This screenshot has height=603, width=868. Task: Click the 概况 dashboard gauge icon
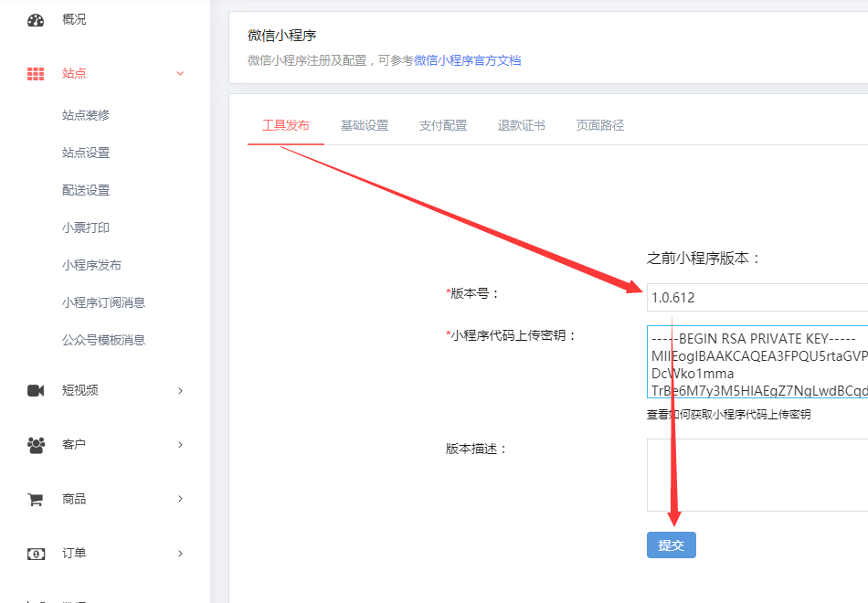[36, 20]
